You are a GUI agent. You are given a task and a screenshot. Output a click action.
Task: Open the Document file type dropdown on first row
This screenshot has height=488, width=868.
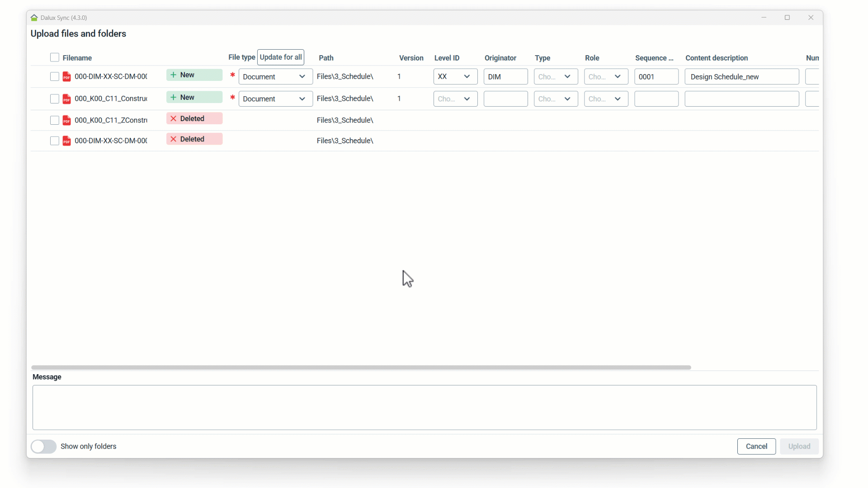click(275, 76)
